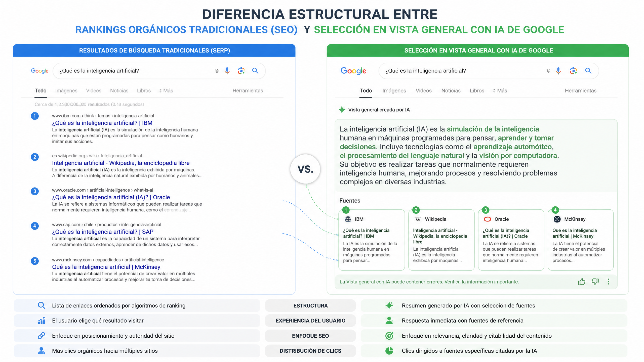Image resolution: width=644 pixels, height=362 pixels.
Task: Click the microphone icon in the left search bar
Action: [x=227, y=71]
